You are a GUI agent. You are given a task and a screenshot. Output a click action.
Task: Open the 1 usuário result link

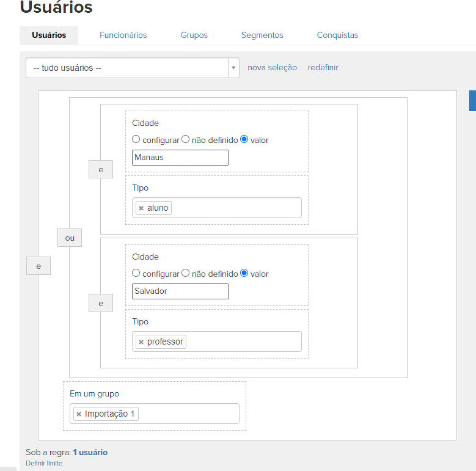[x=90, y=453]
